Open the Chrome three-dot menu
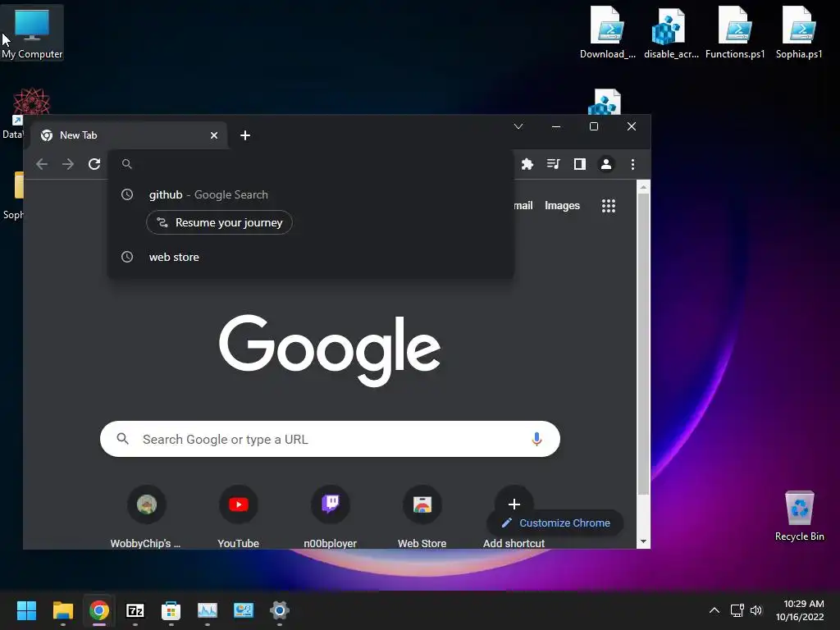 (632, 164)
